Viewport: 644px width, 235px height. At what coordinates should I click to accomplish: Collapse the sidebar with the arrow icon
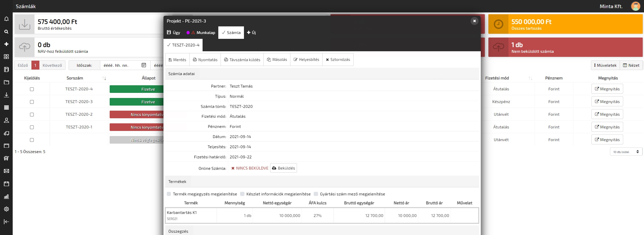6,222
